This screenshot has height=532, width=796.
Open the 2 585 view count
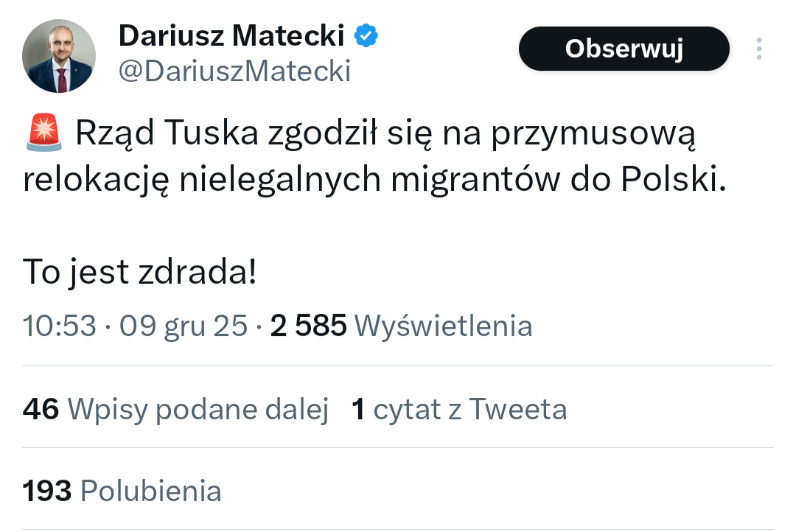[308, 325]
